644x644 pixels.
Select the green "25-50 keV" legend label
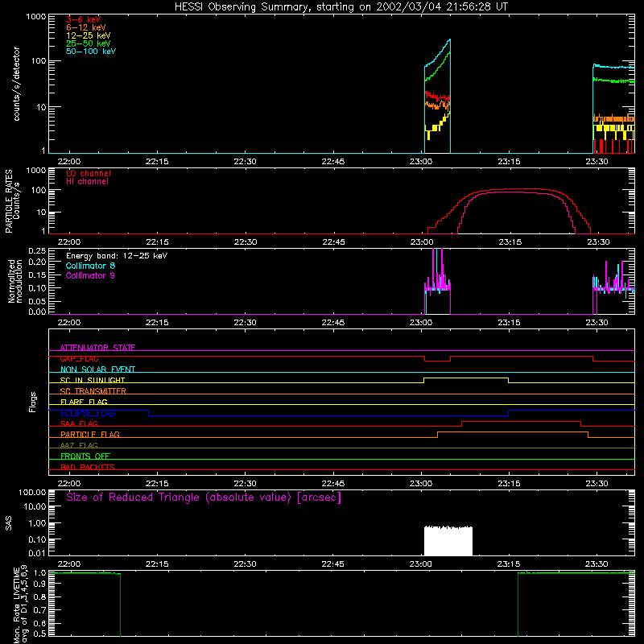point(89,43)
